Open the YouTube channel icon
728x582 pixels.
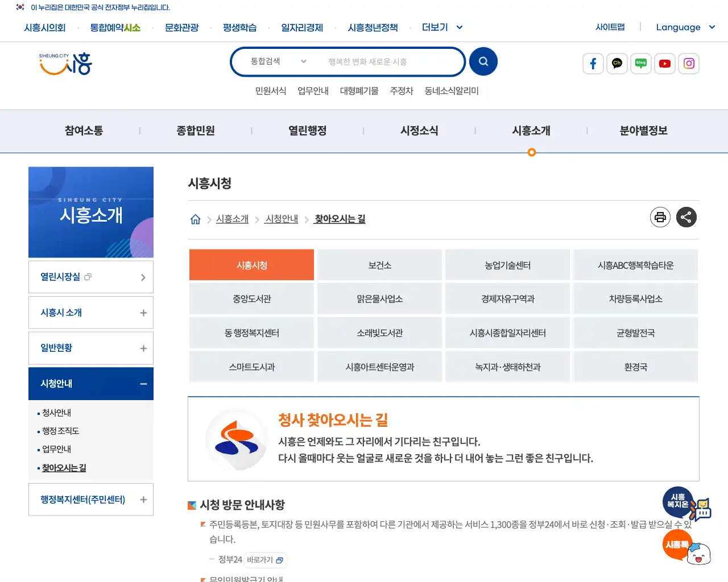click(x=665, y=64)
